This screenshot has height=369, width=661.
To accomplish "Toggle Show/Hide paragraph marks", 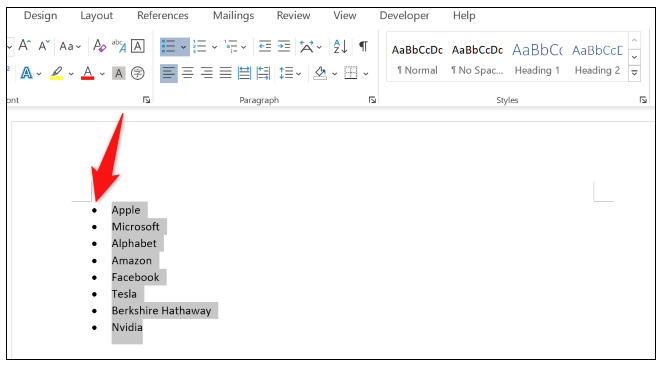I will point(363,46).
